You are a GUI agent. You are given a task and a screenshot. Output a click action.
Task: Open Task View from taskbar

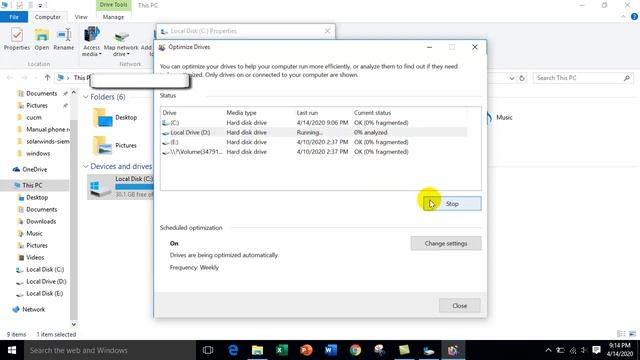[208, 350]
